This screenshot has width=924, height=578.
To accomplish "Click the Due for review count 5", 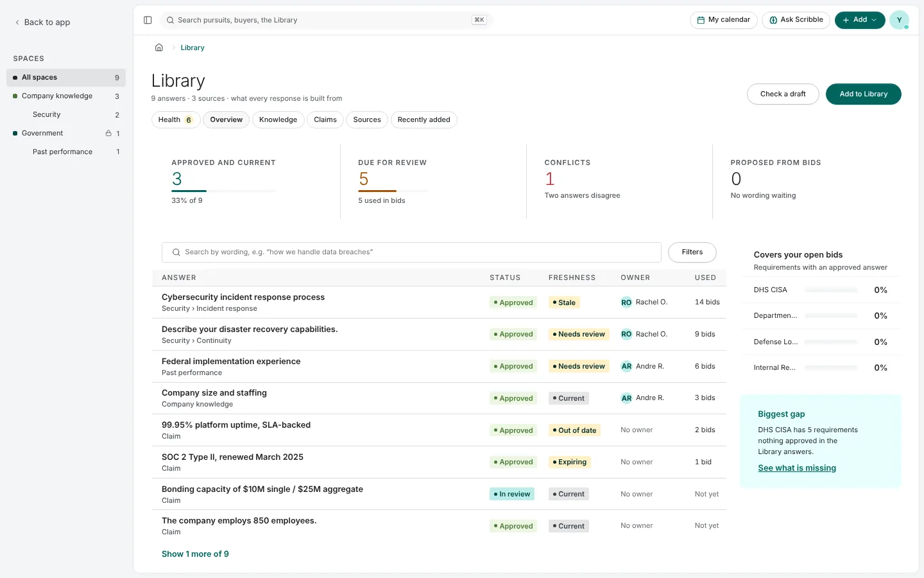I will (x=364, y=179).
